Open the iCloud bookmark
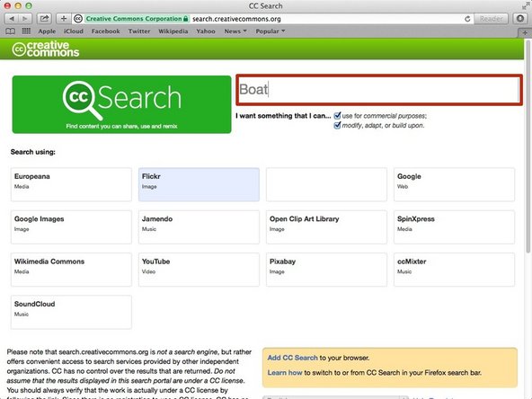 [x=74, y=31]
